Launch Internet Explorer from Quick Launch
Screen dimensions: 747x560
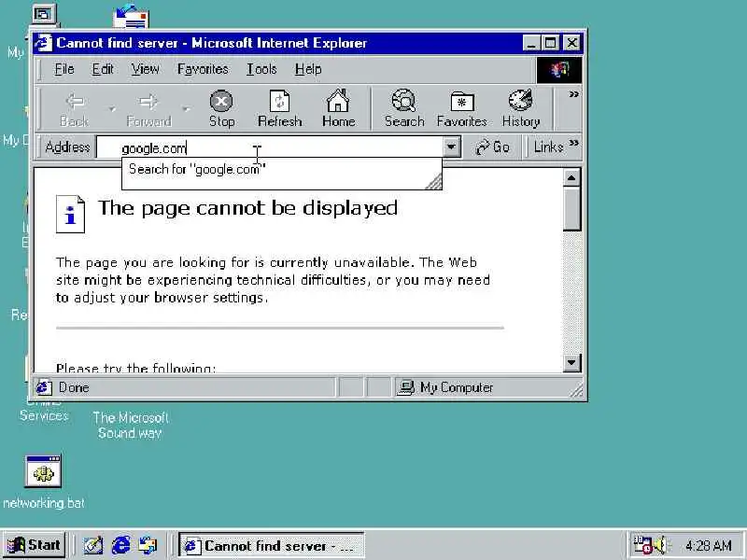click(x=121, y=545)
